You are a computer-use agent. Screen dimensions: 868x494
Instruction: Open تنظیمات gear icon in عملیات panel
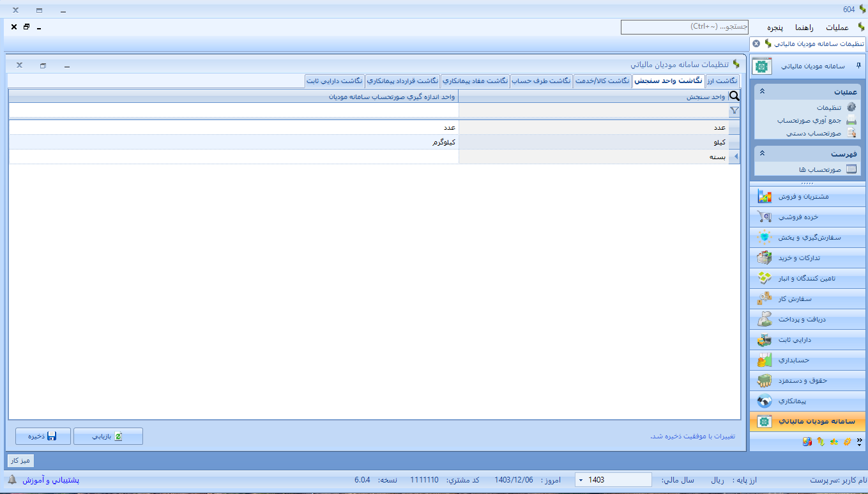851,108
